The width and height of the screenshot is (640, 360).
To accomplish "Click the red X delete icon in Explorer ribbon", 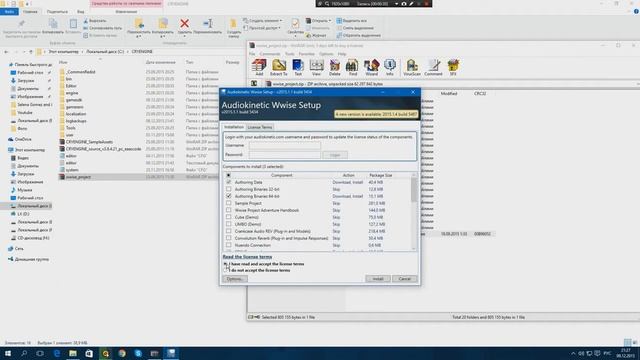I will pyautogui.click(x=184, y=24).
